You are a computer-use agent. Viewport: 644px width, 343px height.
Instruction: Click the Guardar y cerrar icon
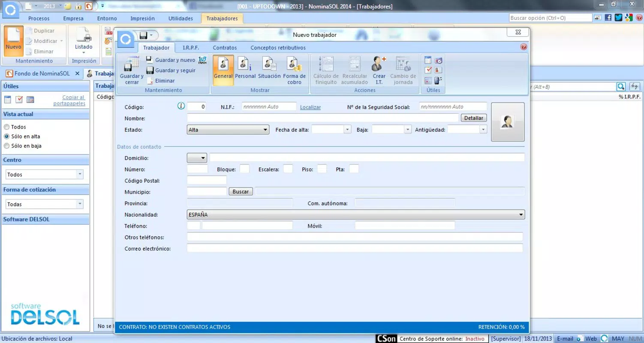132,71
